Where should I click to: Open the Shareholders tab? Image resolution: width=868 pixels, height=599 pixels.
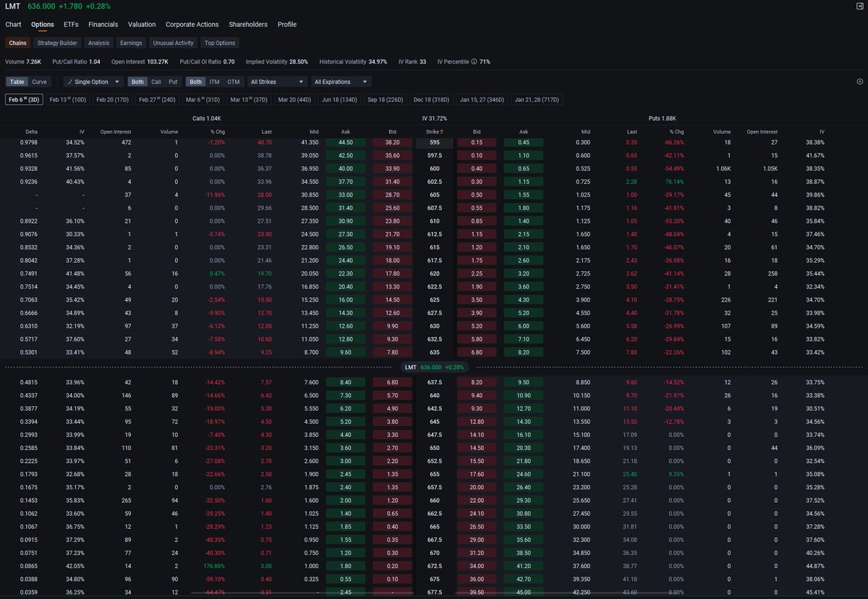point(248,25)
